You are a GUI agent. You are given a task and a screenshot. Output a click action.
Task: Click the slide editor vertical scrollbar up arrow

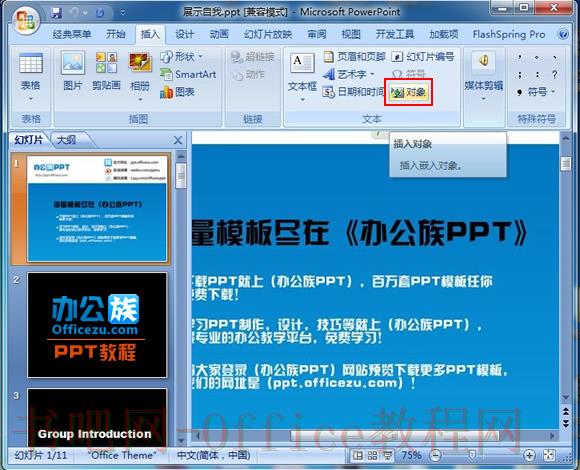pyautogui.click(x=566, y=138)
